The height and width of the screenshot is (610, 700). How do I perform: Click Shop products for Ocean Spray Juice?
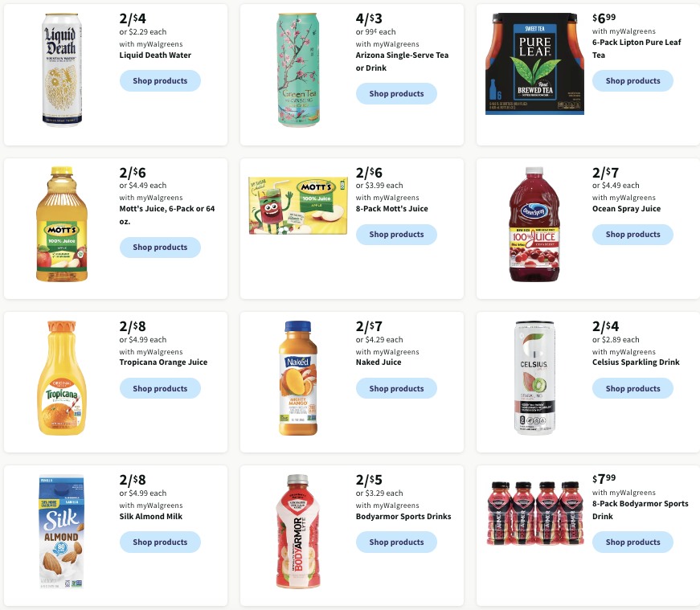tap(632, 234)
